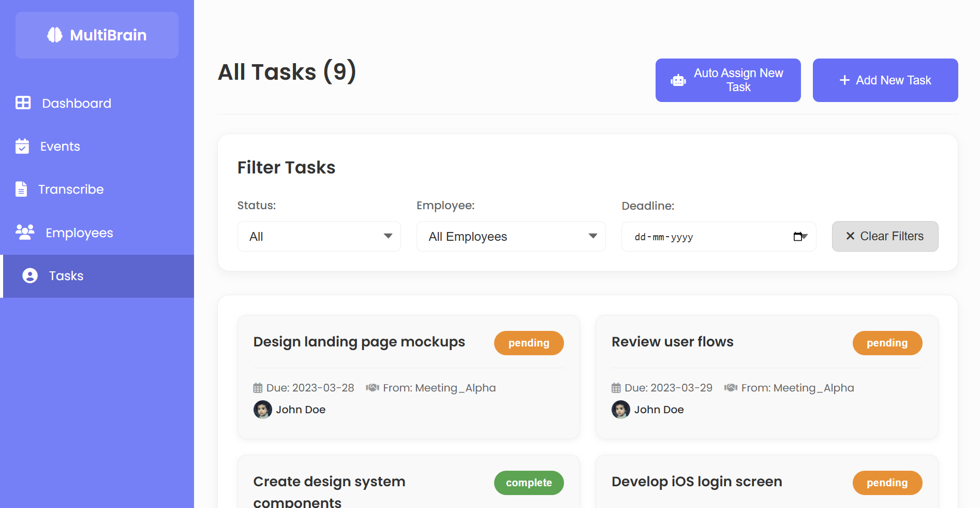
Task: Open the Status filter dropdown
Action: (319, 237)
